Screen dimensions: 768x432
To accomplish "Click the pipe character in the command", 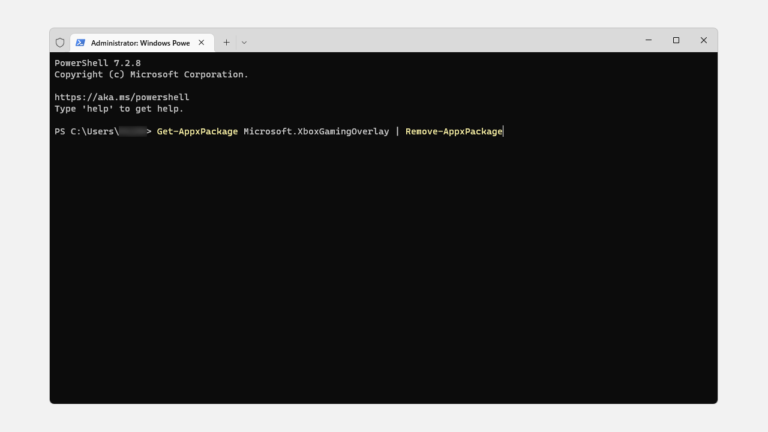I will (397, 131).
